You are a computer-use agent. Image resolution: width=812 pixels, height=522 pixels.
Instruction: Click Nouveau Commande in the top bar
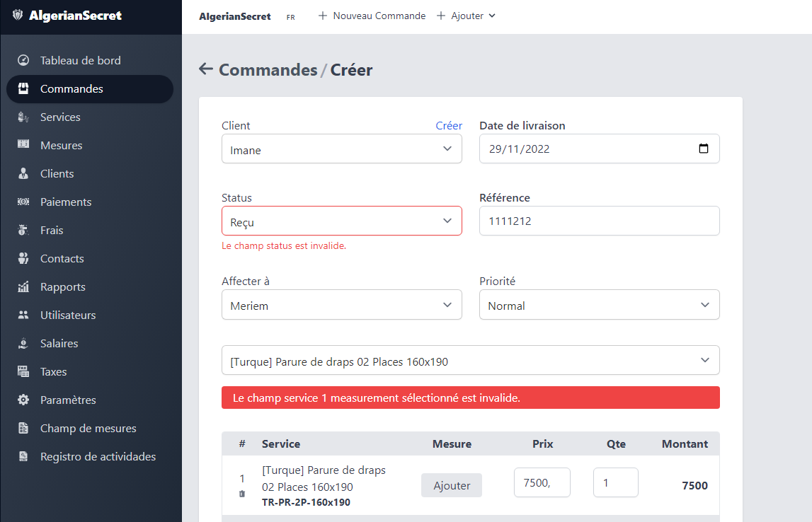pyautogui.click(x=372, y=16)
